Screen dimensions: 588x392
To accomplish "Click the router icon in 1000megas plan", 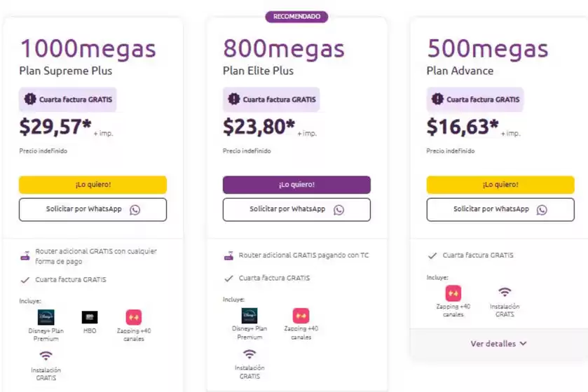I will 25,255.
